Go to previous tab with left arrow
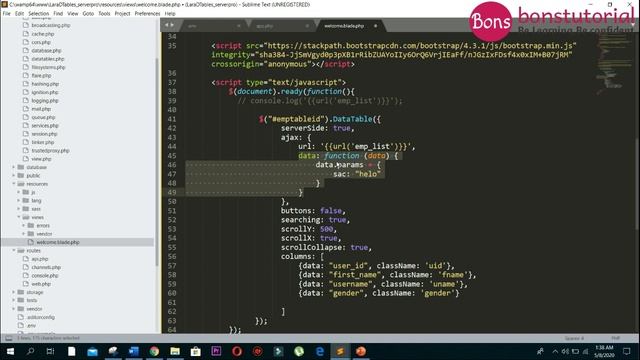The height and width of the screenshot is (360, 640). pos(167,25)
